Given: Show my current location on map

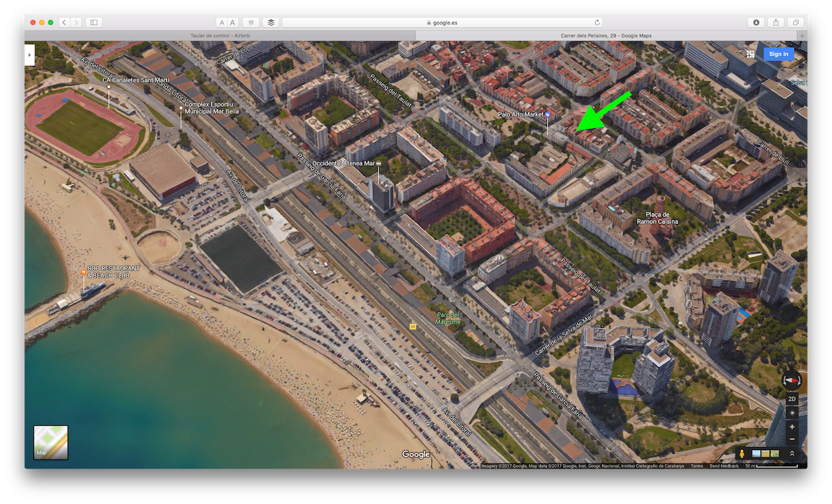Looking at the screenshot, I should click(x=792, y=413).
